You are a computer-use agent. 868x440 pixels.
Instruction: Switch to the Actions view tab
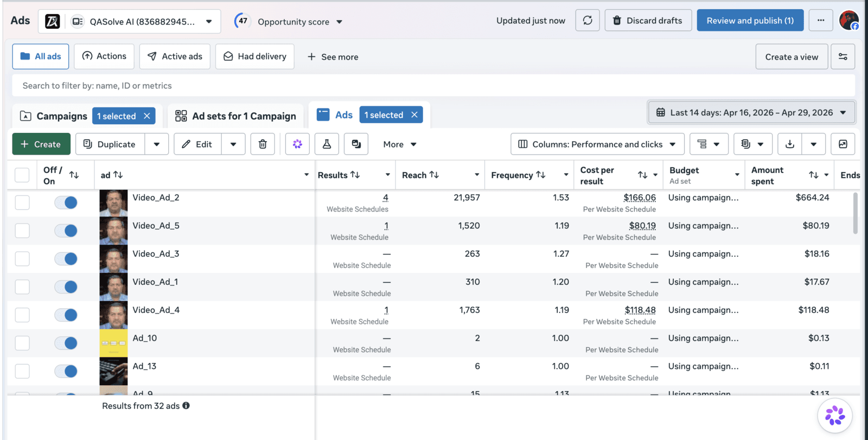[104, 56]
